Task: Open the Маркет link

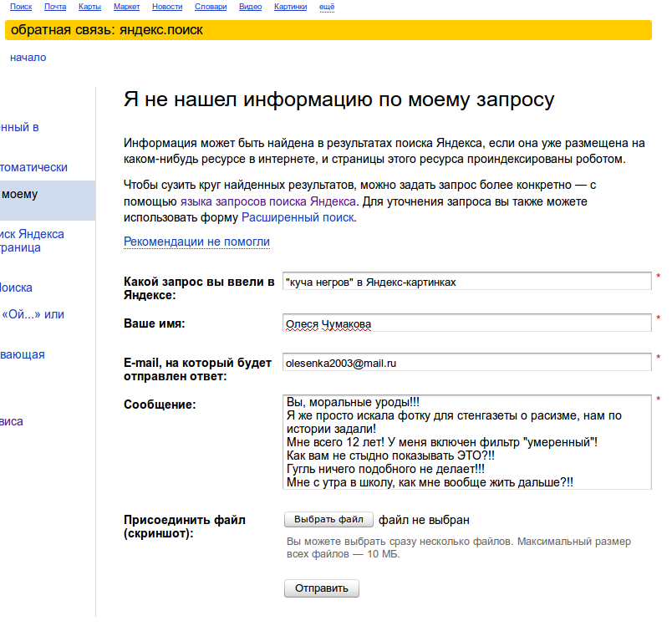Action: 127,7
